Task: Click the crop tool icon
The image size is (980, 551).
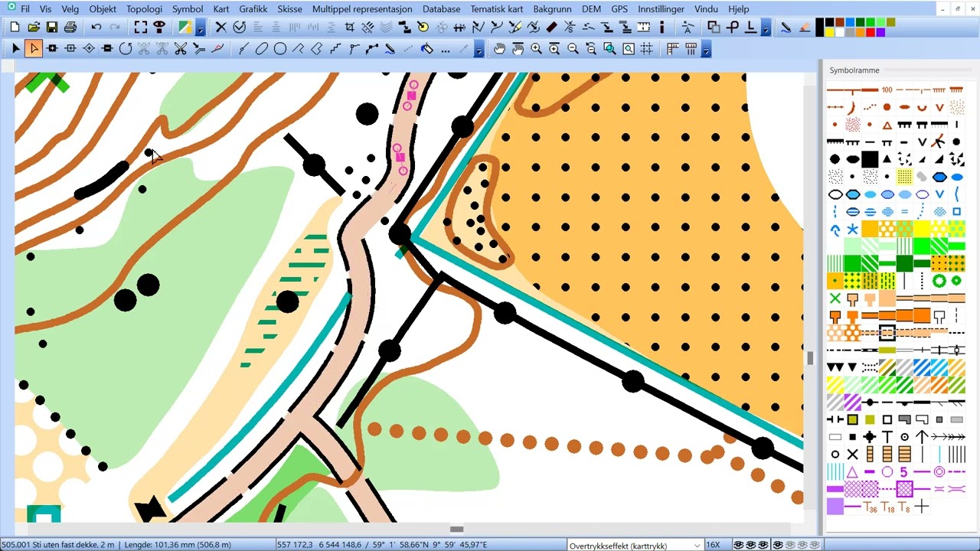Action: pyautogui.click(x=349, y=27)
